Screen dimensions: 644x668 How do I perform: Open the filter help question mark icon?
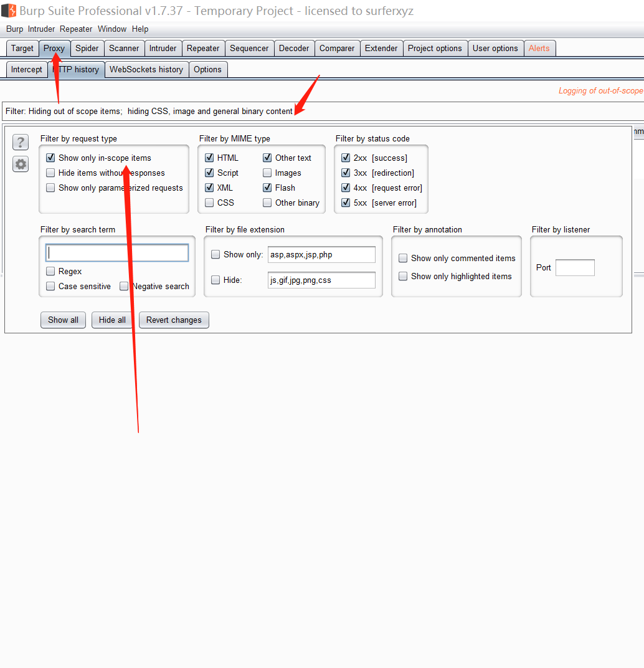coord(20,142)
